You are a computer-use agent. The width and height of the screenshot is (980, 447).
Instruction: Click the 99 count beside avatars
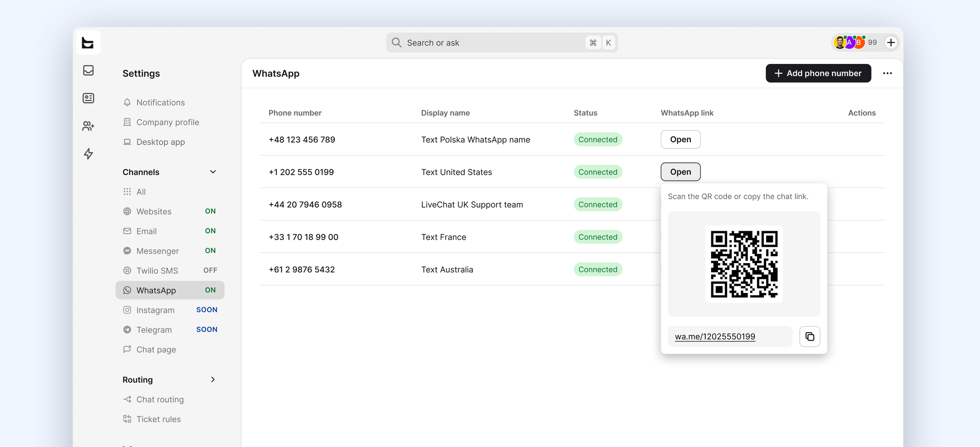click(872, 42)
